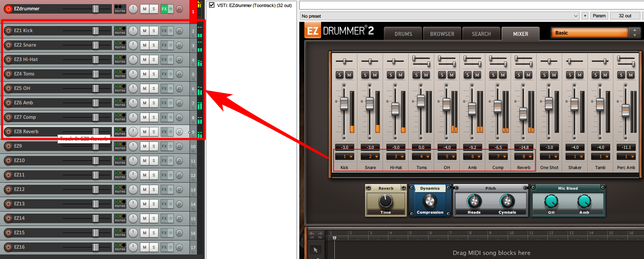Click the 32 out button
Viewport: 644px width, 259px height.
click(625, 16)
